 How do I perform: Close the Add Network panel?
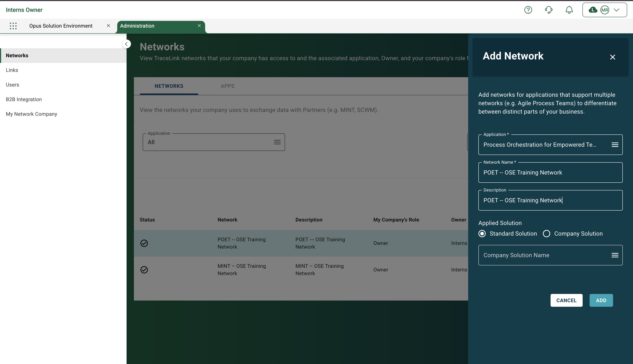tap(612, 57)
